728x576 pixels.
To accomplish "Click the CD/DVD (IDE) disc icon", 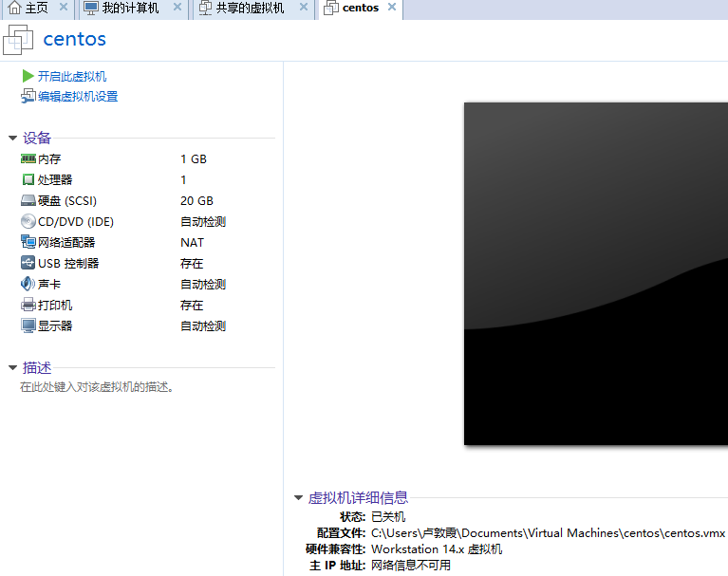I will (x=28, y=221).
